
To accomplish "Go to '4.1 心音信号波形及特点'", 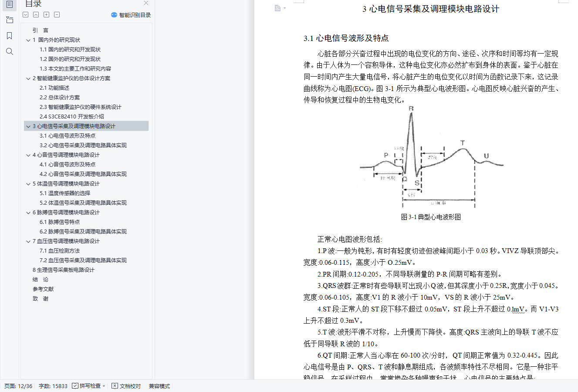I will tap(68, 165).
